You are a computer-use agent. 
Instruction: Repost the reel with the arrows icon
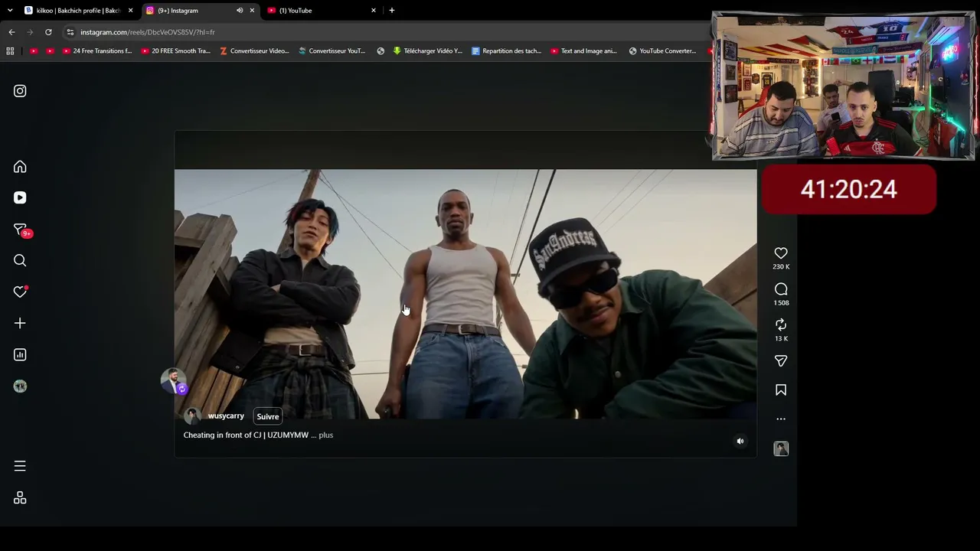click(x=781, y=325)
